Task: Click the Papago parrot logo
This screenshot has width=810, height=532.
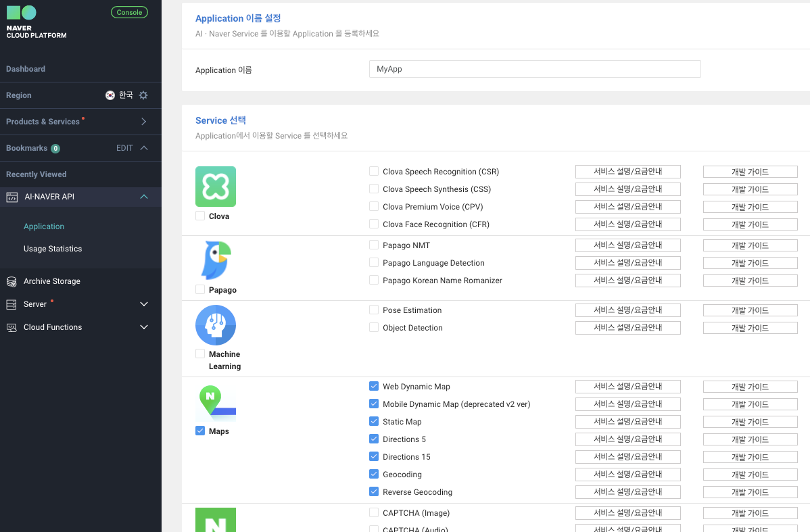Action: coord(216,260)
